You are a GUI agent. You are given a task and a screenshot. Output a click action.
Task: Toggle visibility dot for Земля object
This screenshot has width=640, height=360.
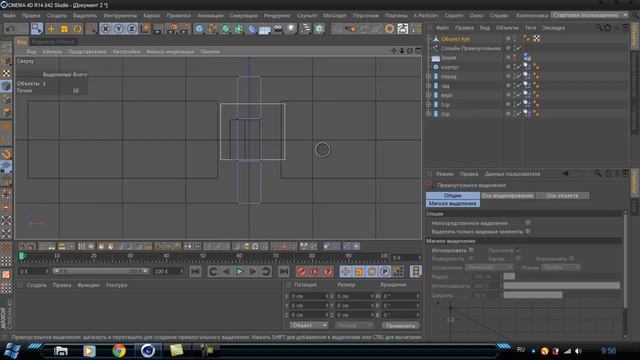pyautogui.click(x=508, y=57)
